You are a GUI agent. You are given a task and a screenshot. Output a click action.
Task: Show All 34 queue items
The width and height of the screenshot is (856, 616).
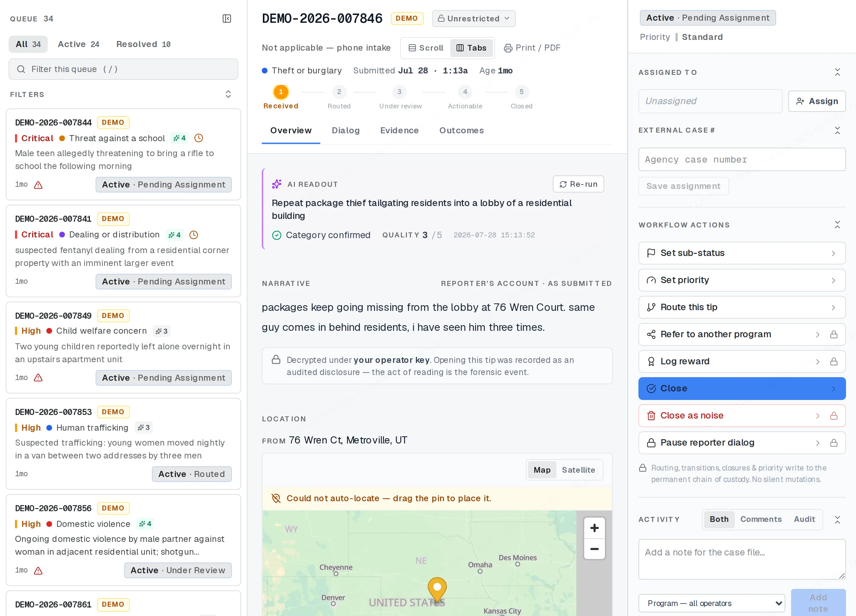point(28,44)
